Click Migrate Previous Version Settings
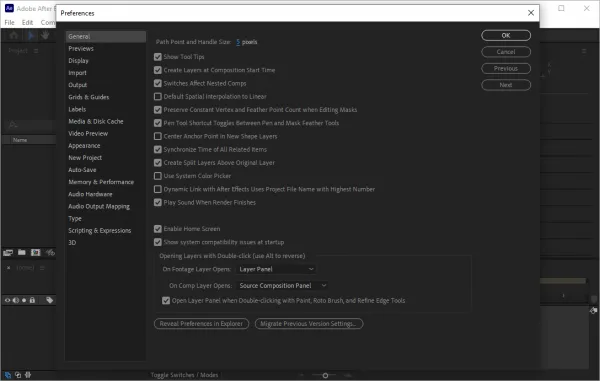This screenshot has width=600, height=381. tap(309, 324)
